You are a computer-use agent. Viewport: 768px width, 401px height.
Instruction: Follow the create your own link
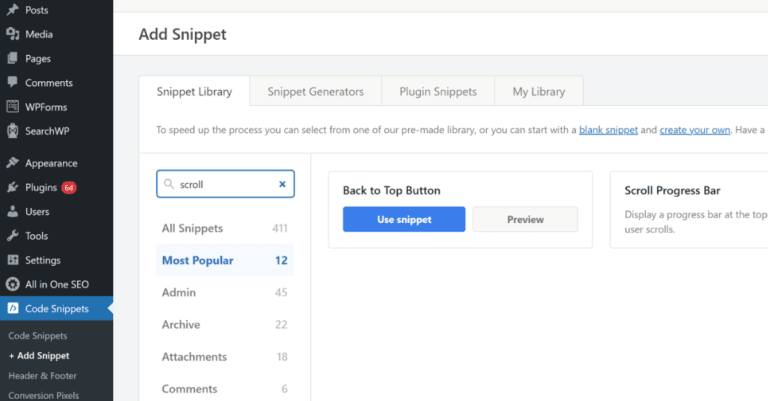click(695, 130)
